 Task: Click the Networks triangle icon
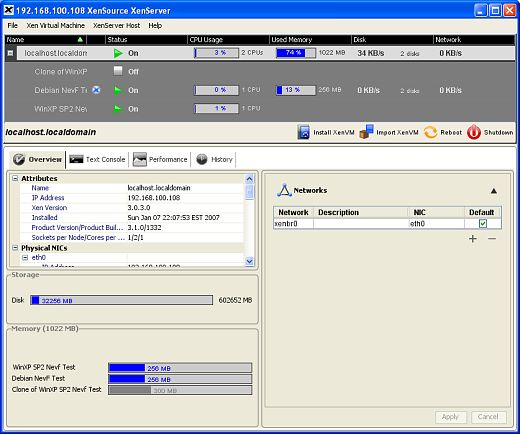[284, 190]
